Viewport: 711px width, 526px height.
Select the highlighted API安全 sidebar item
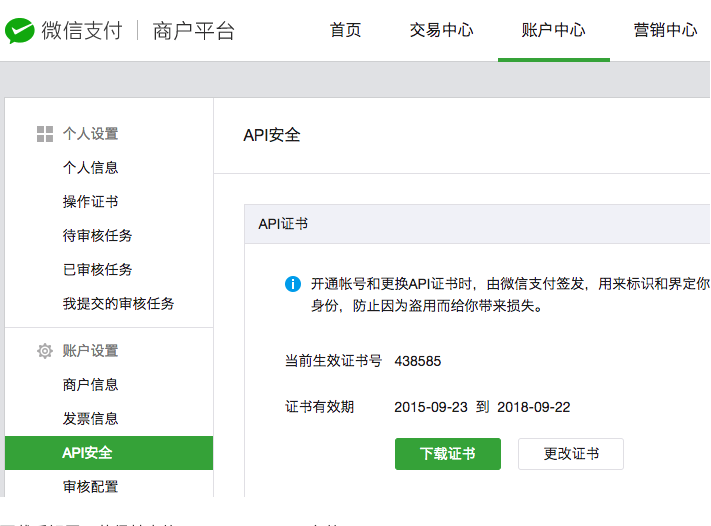(87, 453)
